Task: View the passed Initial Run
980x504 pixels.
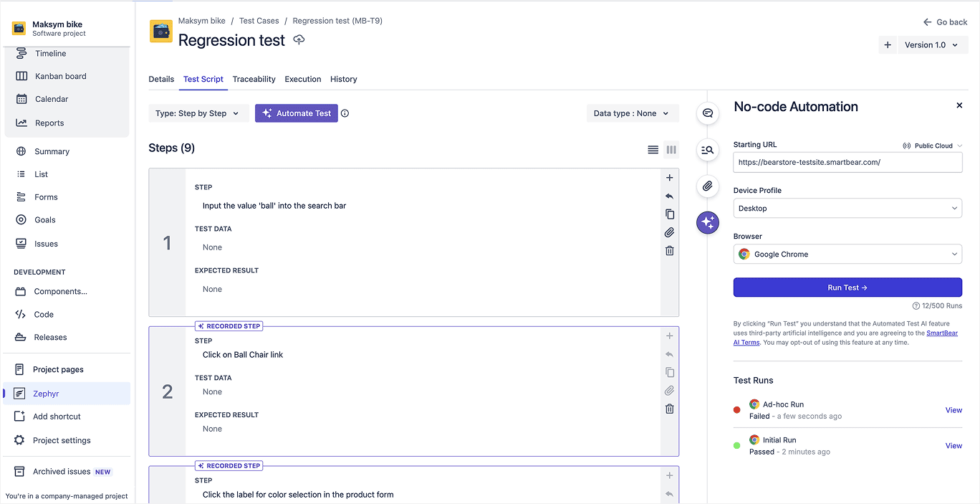Action: (x=953, y=446)
